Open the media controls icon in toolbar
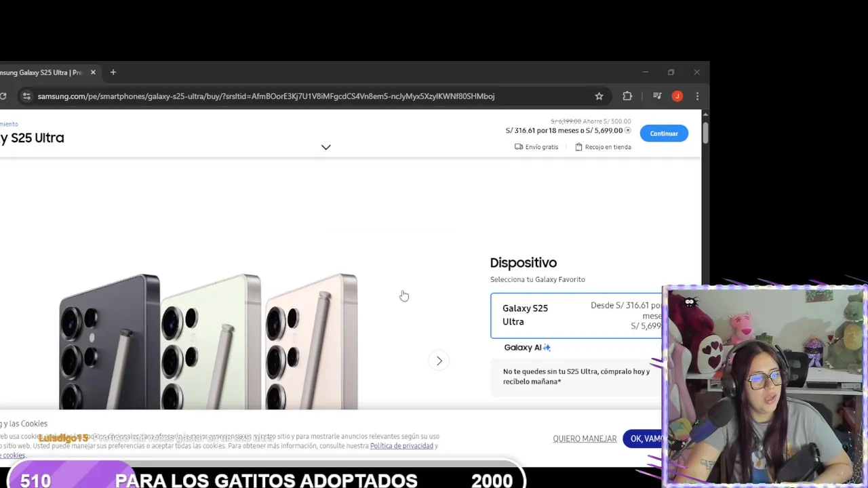The width and height of the screenshot is (868, 488). 657,96
